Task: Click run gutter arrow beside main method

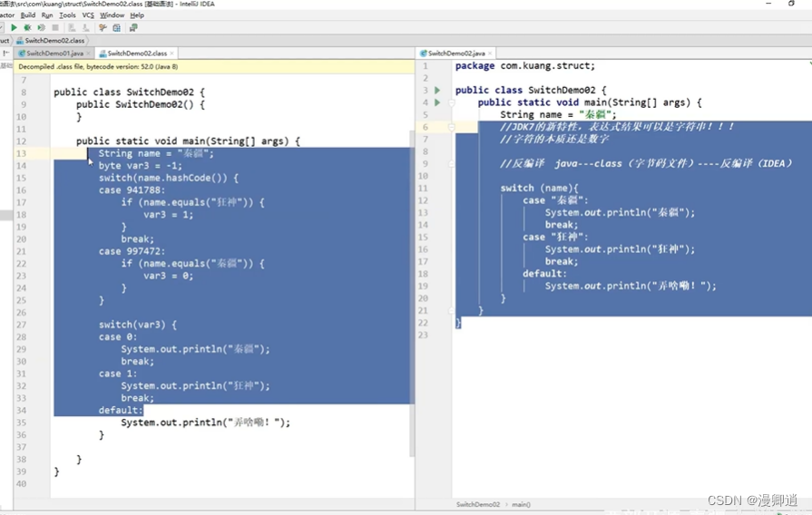Action: [437, 102]
